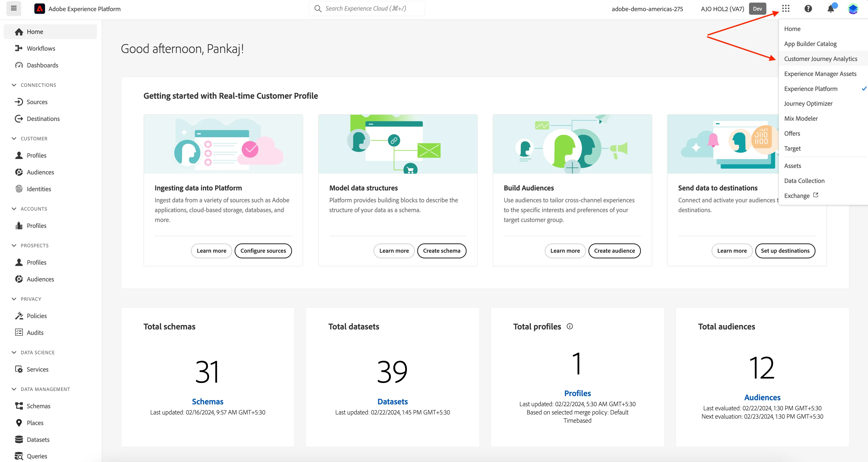Screen dimensions: 868x462
Task: Open the notifications bell icon
Action: click(831, 9)
